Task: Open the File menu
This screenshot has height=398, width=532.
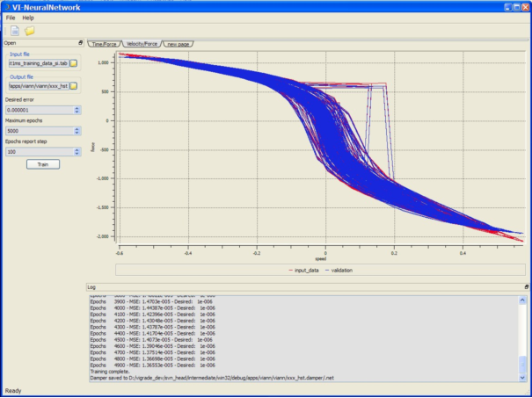Action: (x=11, y=18)
